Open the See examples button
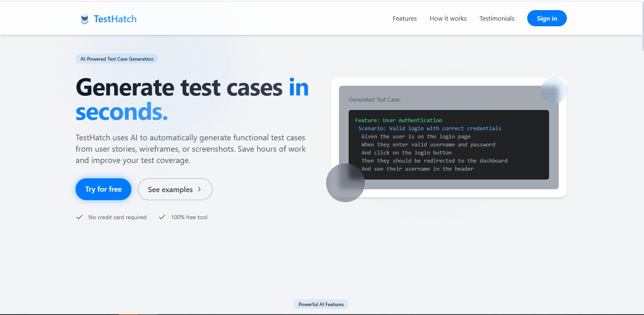 (175, 189)
